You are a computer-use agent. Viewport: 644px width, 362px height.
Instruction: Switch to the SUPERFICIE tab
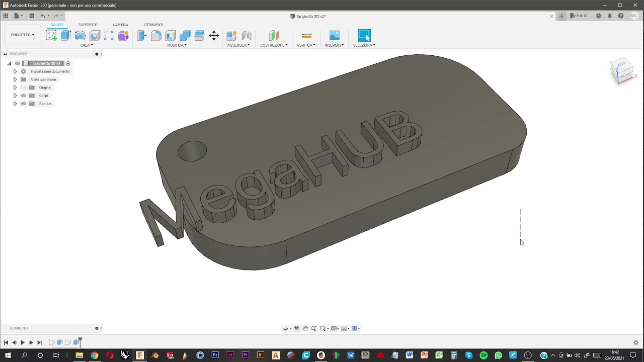88,25
